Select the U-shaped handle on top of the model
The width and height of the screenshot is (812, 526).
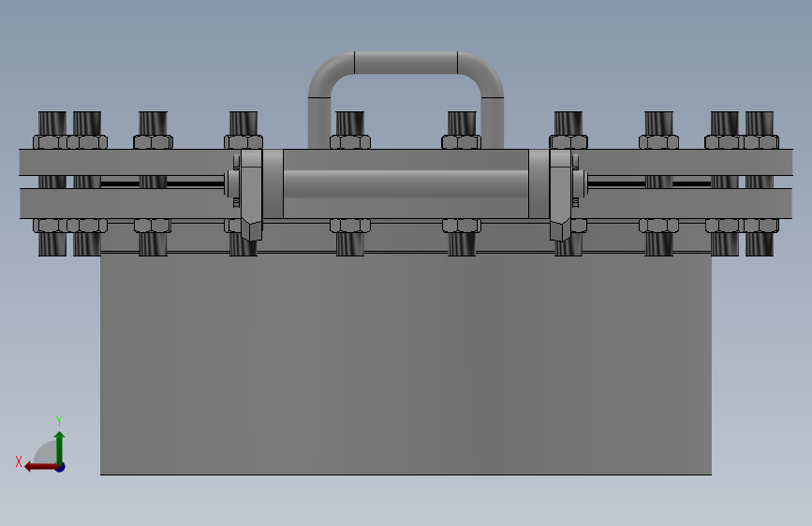(x=406, y=63)
